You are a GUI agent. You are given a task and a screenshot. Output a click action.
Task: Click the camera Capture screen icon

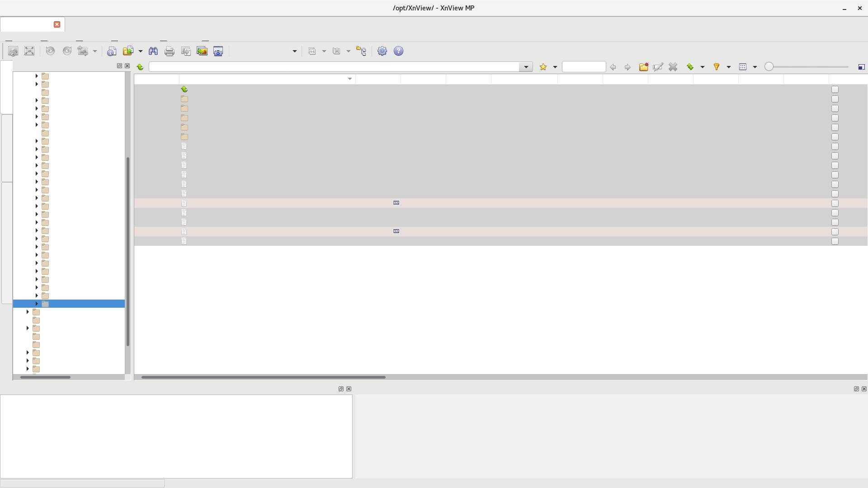click(x=218, y=51)
